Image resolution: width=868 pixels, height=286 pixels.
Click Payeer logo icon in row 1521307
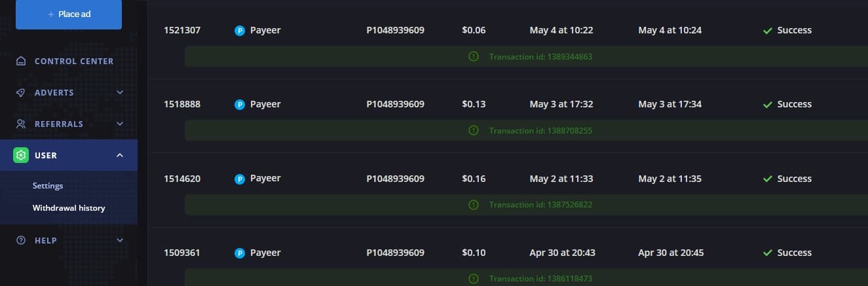coord(240,30)
